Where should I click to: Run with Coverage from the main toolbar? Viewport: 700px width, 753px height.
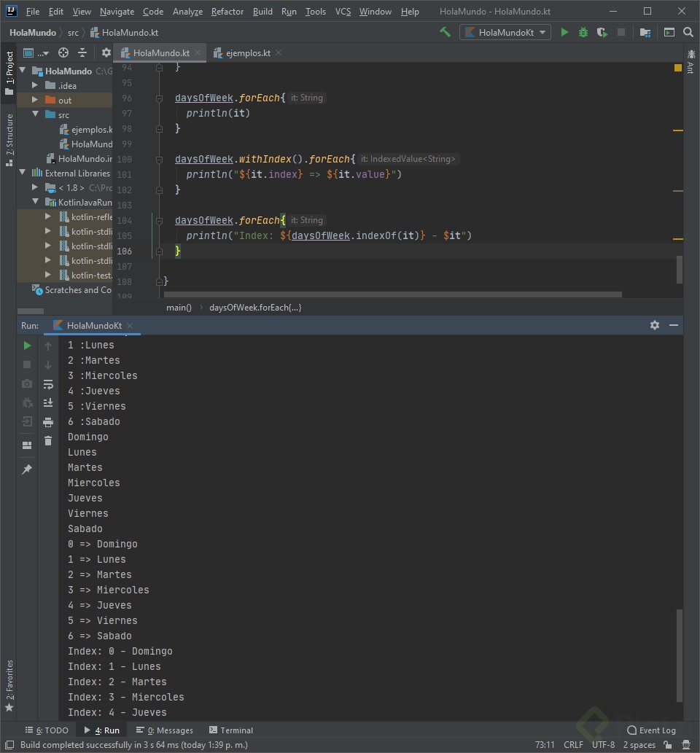tap(602, 32)
